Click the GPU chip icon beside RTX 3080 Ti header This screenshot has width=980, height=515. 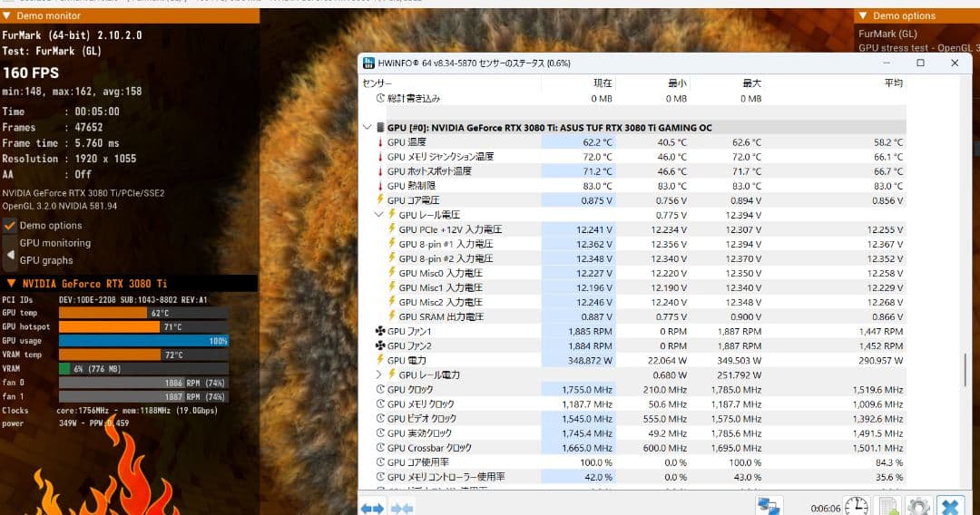coord(380,127)
